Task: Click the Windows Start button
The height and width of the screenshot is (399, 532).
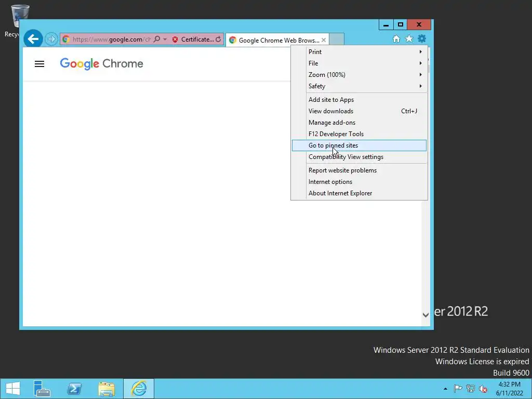Action: [13, 389]
